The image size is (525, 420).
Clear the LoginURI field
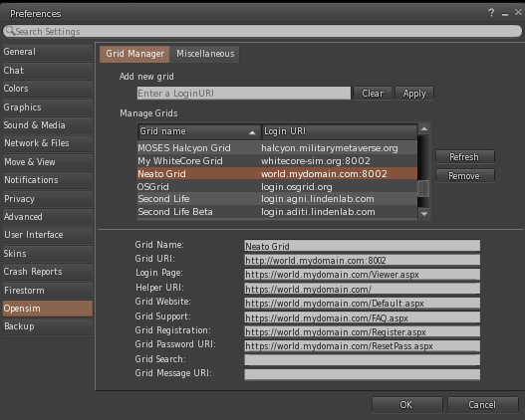373,94
